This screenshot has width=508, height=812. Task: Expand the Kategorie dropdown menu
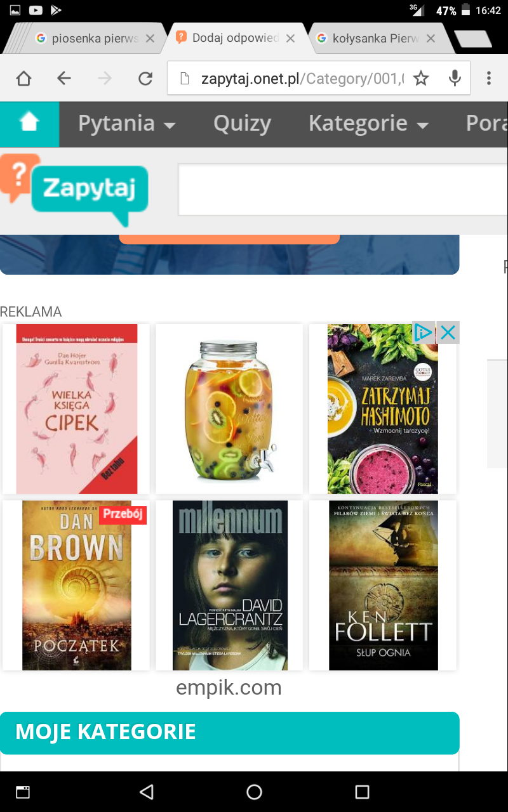coord(368,124)
